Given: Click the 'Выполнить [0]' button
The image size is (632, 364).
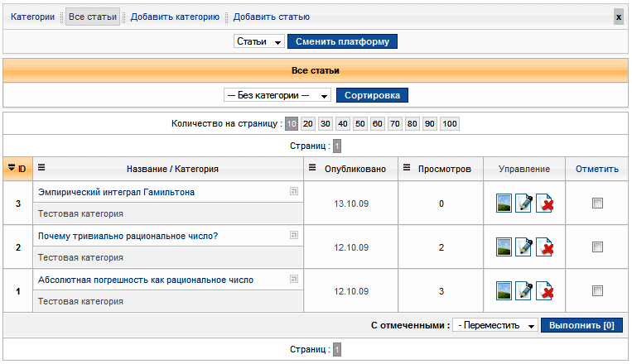Looking at the screenshot, I should pos(581,325).
